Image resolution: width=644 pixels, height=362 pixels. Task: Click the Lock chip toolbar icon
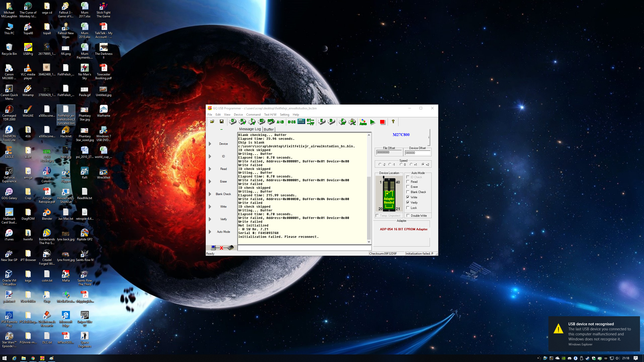click(x=352, y=122)
